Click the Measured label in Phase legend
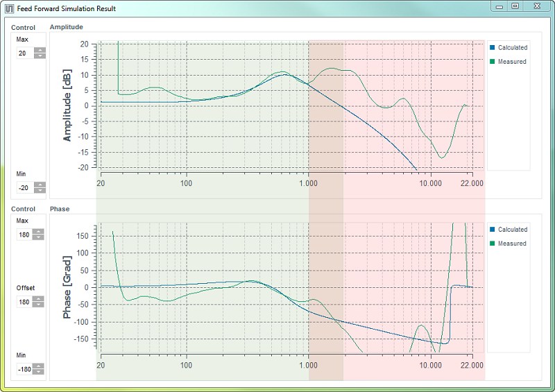Viewport: 555px width, 392px height. pyautogui.click(x=512, y=244)
